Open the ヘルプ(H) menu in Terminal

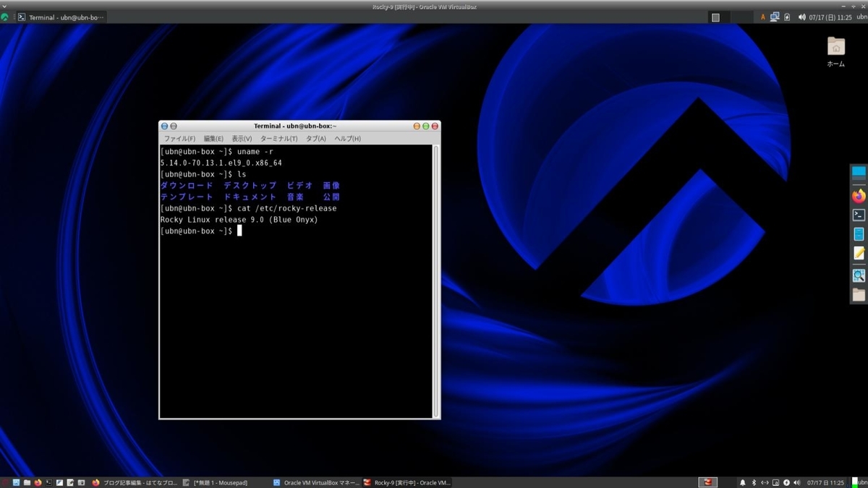click(x=347, y=138)
